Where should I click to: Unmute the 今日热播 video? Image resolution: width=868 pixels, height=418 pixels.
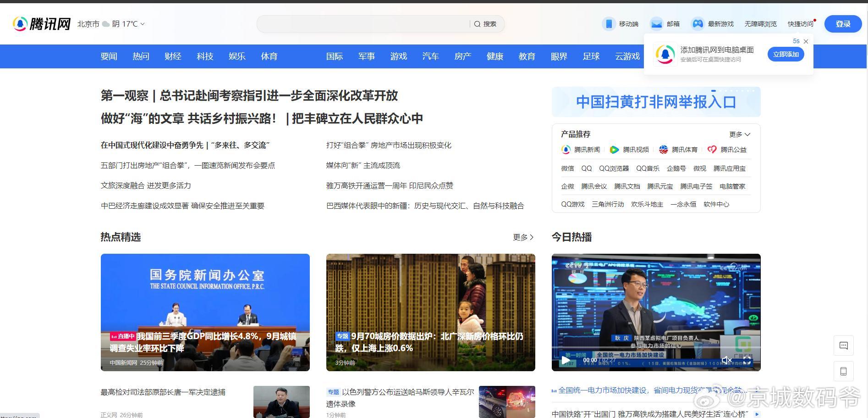[x=726, y=360]
